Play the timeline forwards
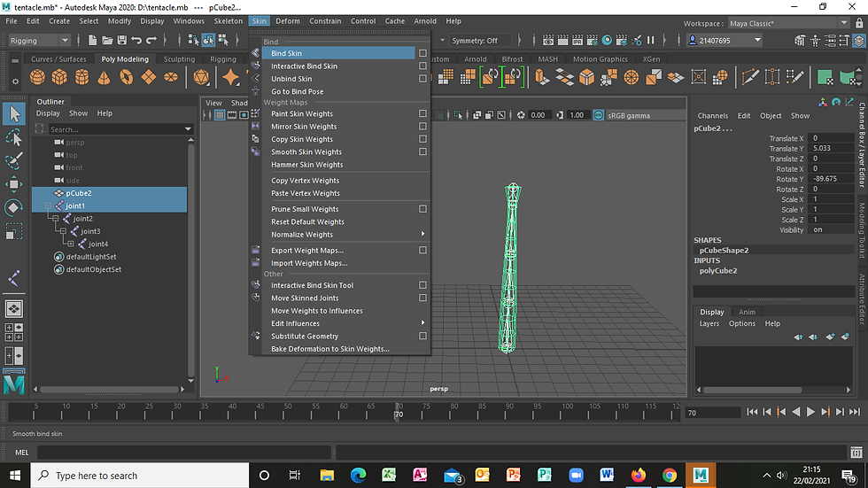 click(x=810, y=412)
